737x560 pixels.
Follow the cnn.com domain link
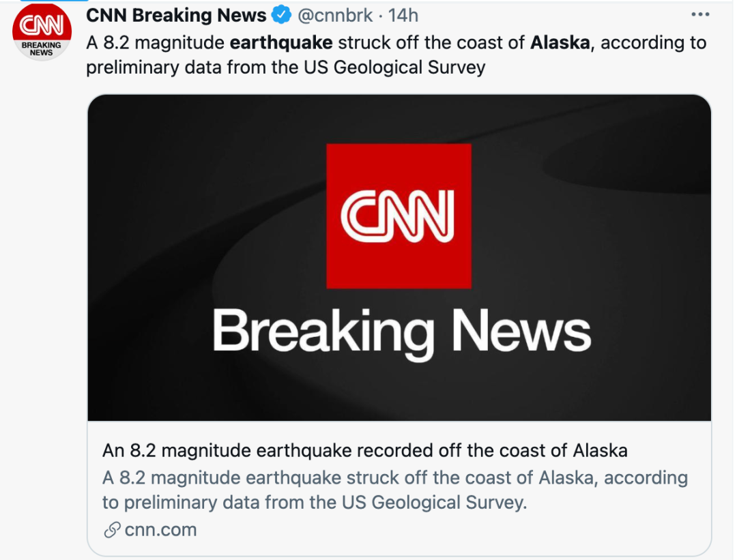point(160,529)
